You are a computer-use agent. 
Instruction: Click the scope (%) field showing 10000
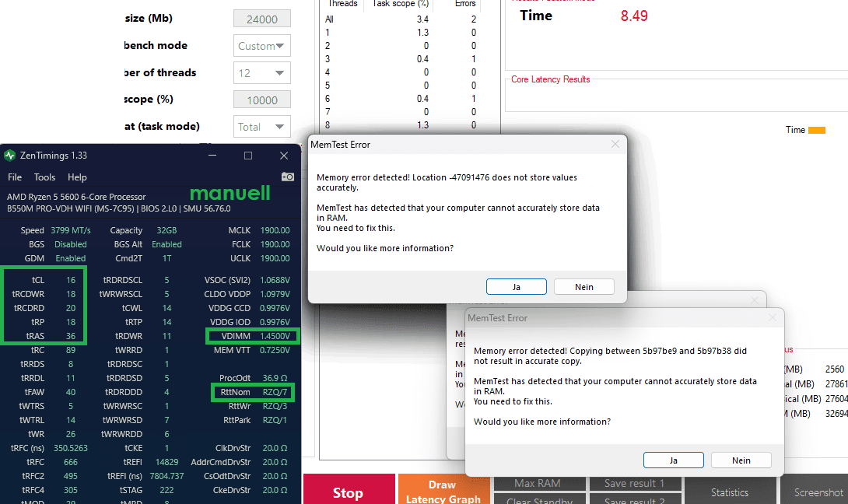tap(261, 100)
